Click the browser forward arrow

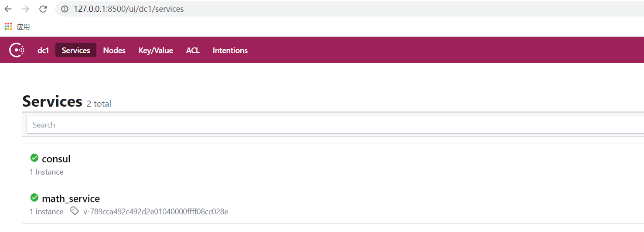[x=25, y=9]
